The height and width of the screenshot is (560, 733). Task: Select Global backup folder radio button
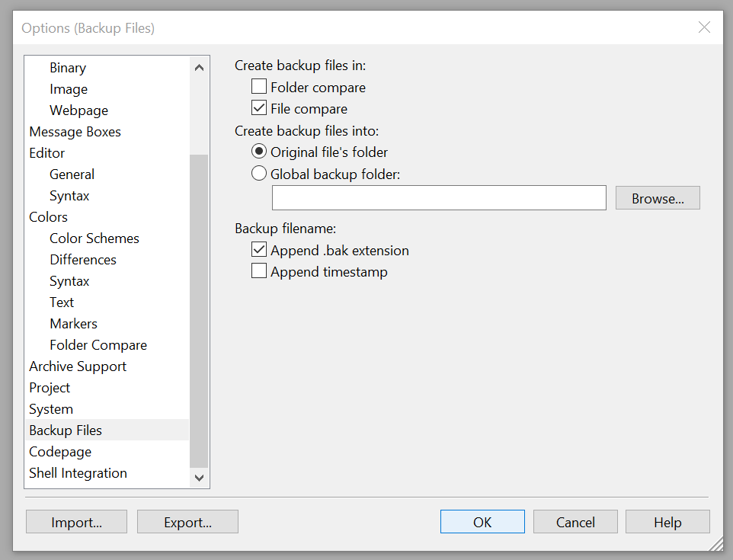coord(259,174)
